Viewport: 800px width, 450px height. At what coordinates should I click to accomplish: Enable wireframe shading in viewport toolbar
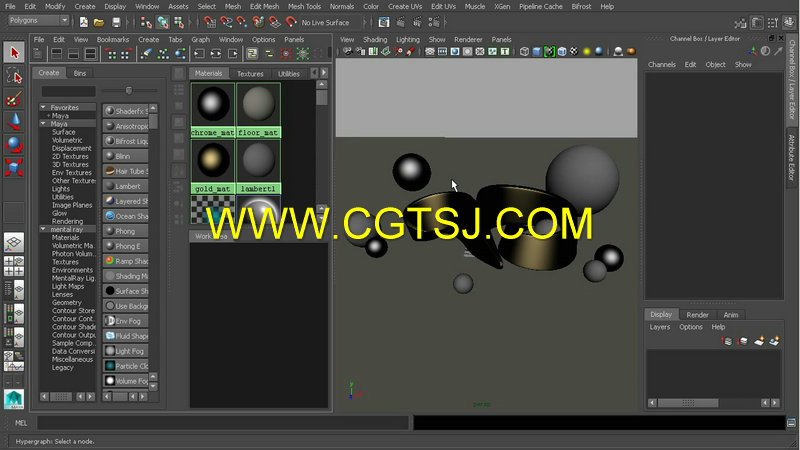click(524, 52)
